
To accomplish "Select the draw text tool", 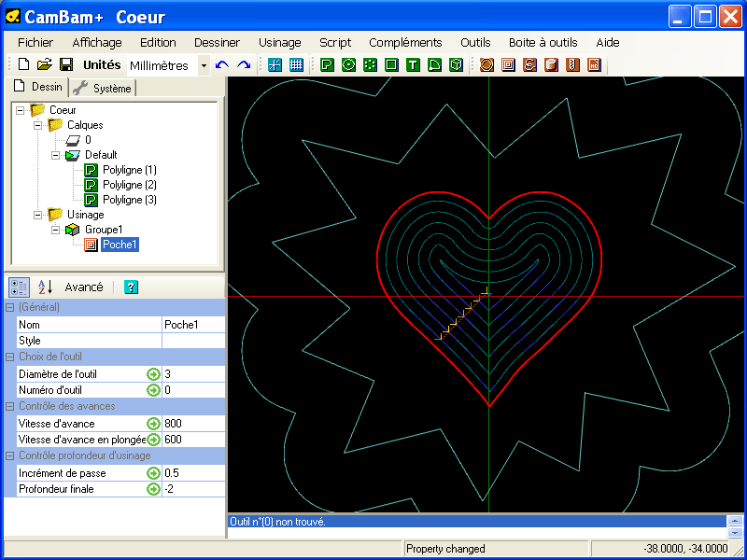I will [413, 64].
